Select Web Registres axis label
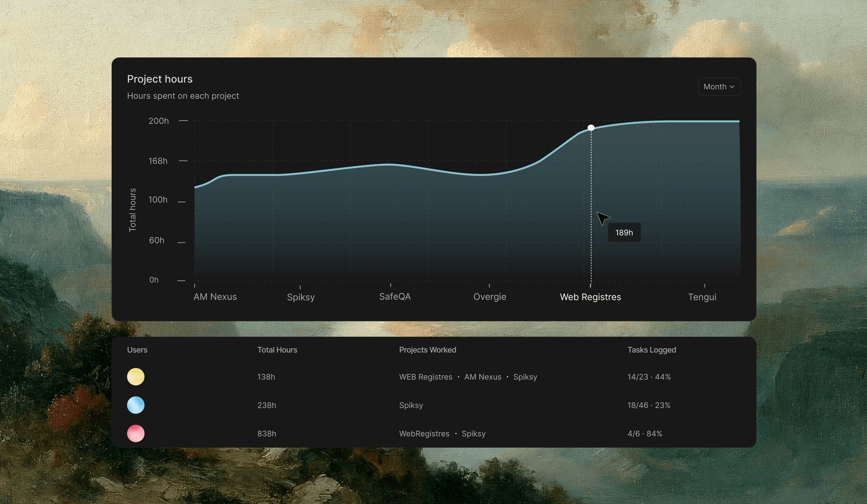Viewport: 867px width, 504px height. click(590, 297)
